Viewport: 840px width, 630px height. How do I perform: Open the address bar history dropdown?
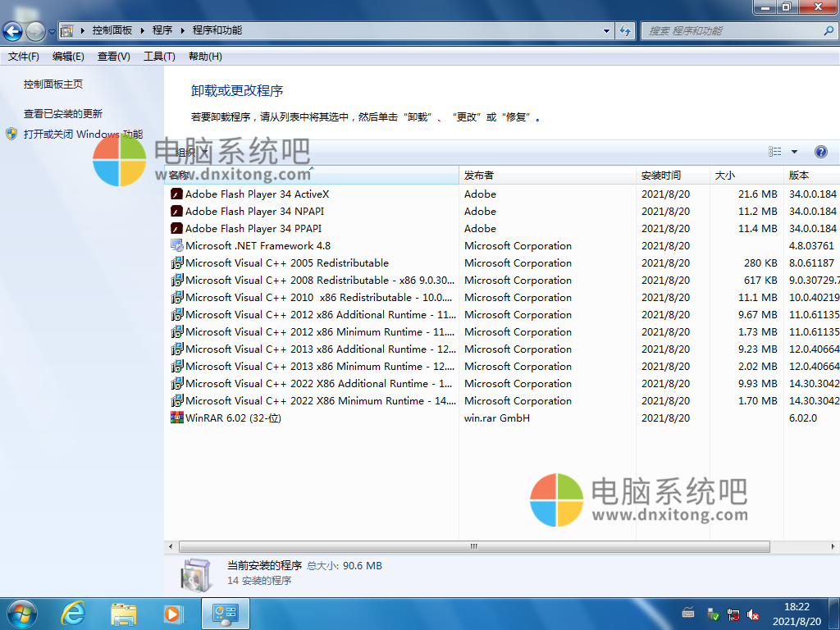(x=607, y=31)
